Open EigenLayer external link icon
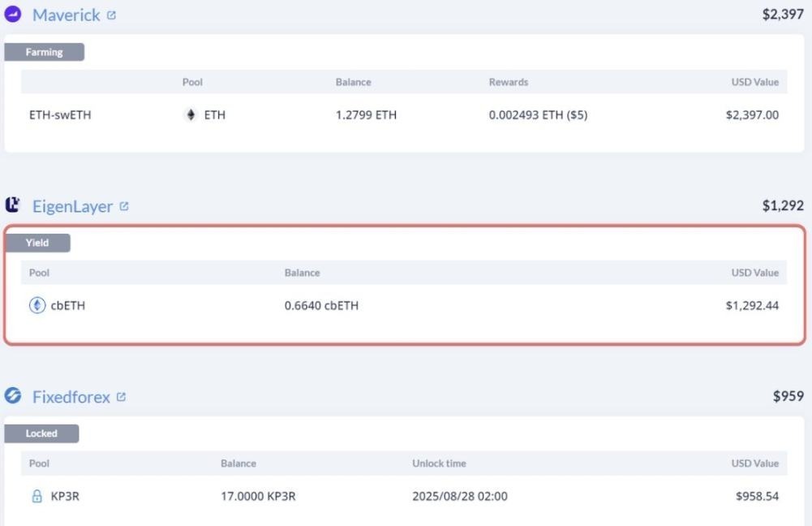812x526 pixels. [x=124, y=206]
